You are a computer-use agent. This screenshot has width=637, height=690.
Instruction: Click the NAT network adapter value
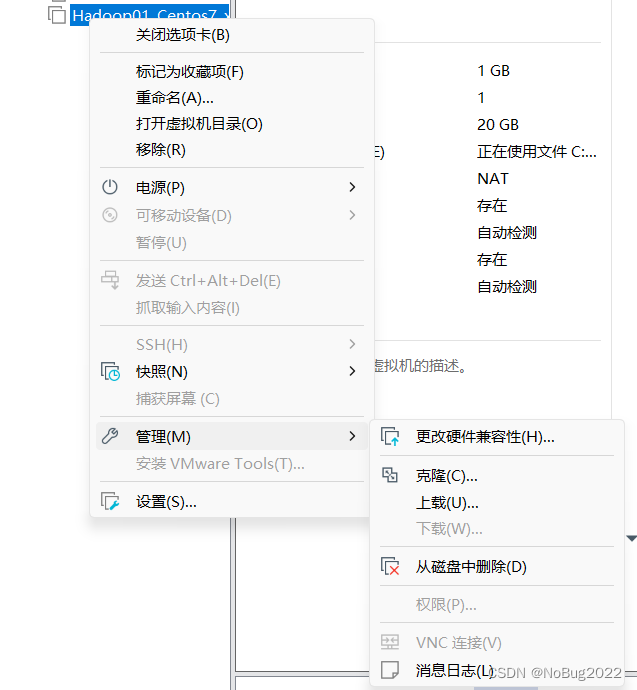click(x=493, y=179)
